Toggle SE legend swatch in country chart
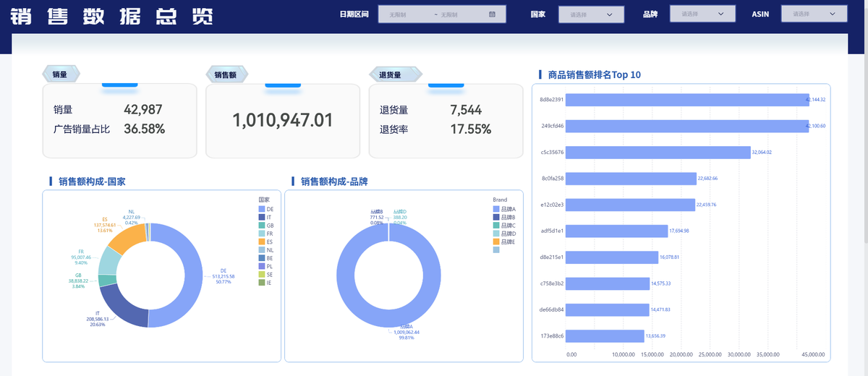Viewport: 868px width, 376px height. pyautogui.click(x=262, y=275)
